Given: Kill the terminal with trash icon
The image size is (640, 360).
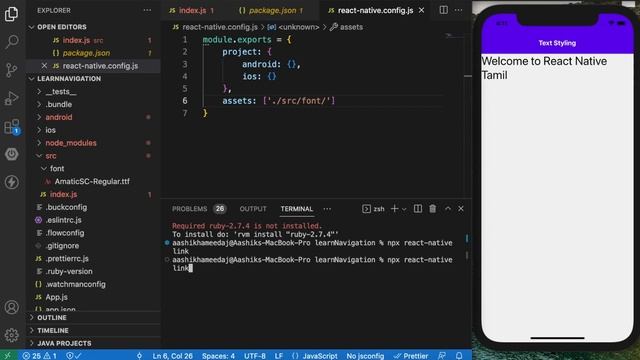Looking at the screenshot, I should coord(433,209).
